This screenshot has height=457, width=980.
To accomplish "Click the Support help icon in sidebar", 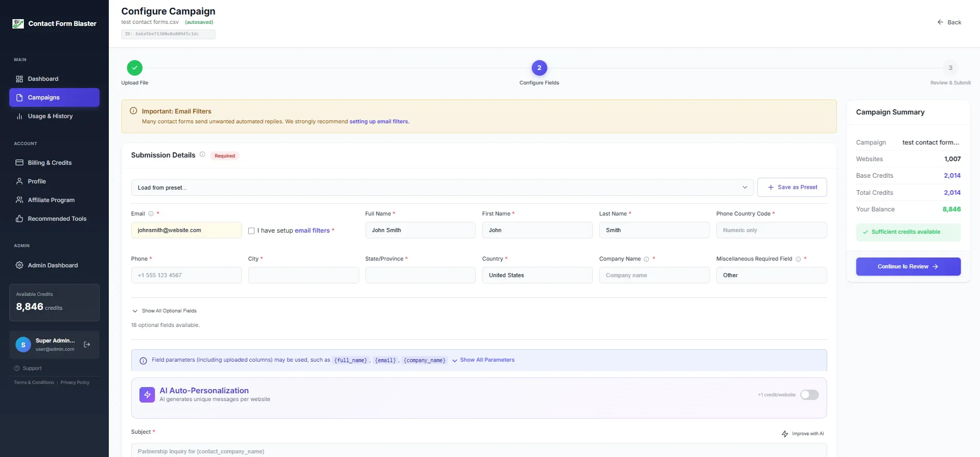I will click(x=17, y=368).
